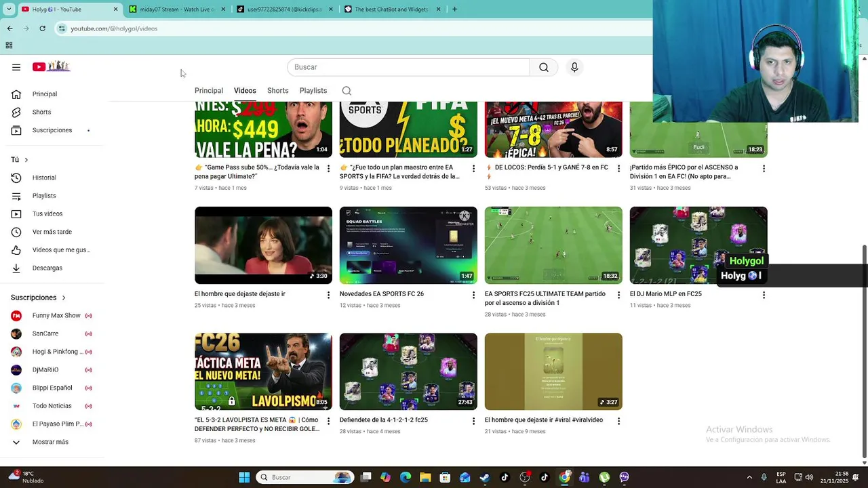This screenshot has width=868, height=488.
Task: Open File Explorer from taskbar
Action: (x=425, y=477)
